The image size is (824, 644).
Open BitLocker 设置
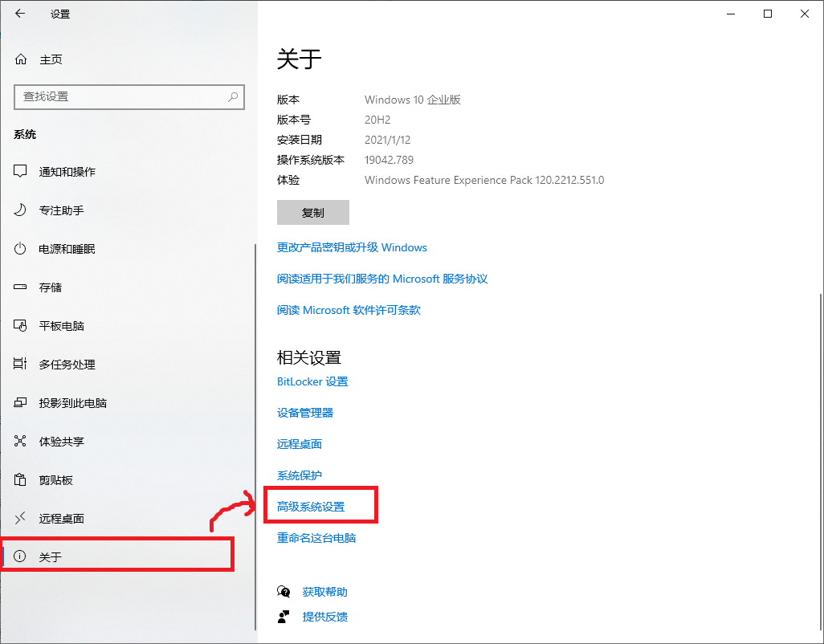pyautogui.click(x=312, y=381)
